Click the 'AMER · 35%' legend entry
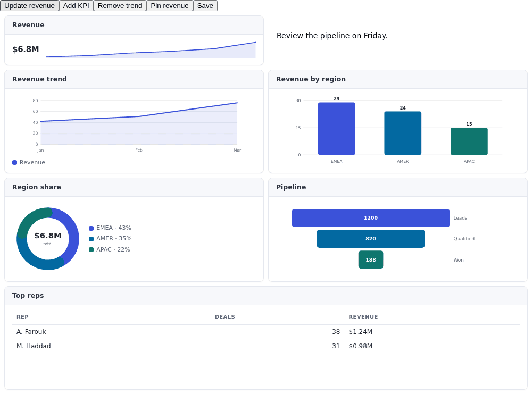The height and width of the screenshot is (394, 532). 114,239
